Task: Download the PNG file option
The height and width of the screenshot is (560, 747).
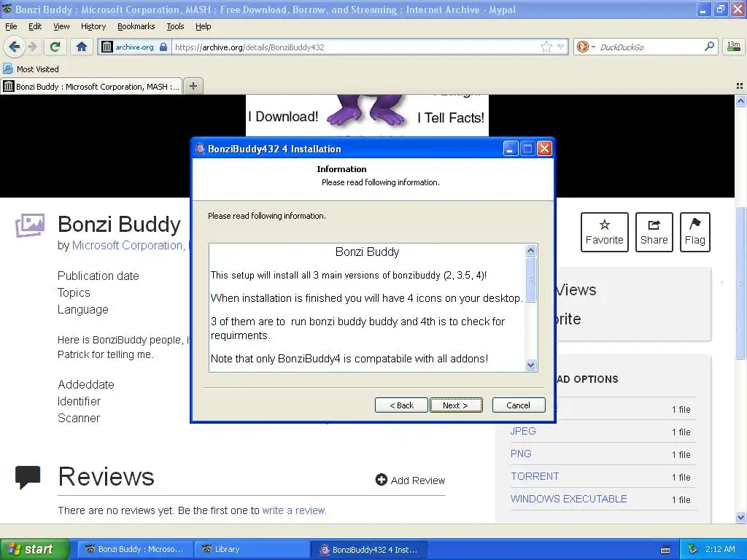Action: (521, 454)
